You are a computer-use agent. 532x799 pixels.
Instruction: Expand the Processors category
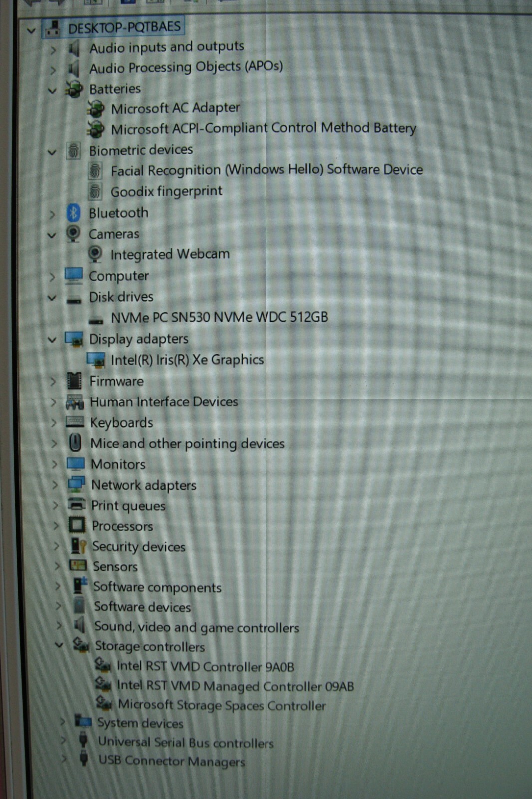(56, 526)
